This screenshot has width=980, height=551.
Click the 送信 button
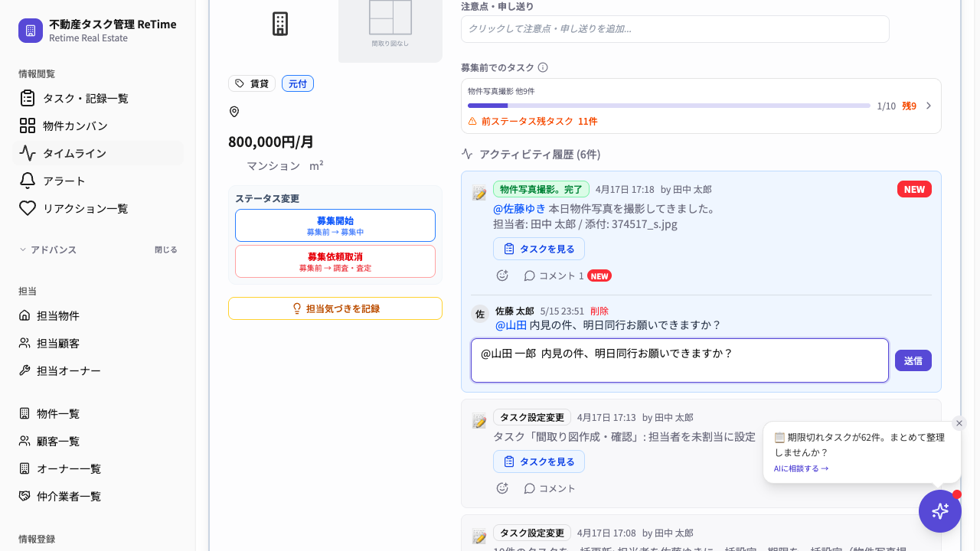coord(913,360)
